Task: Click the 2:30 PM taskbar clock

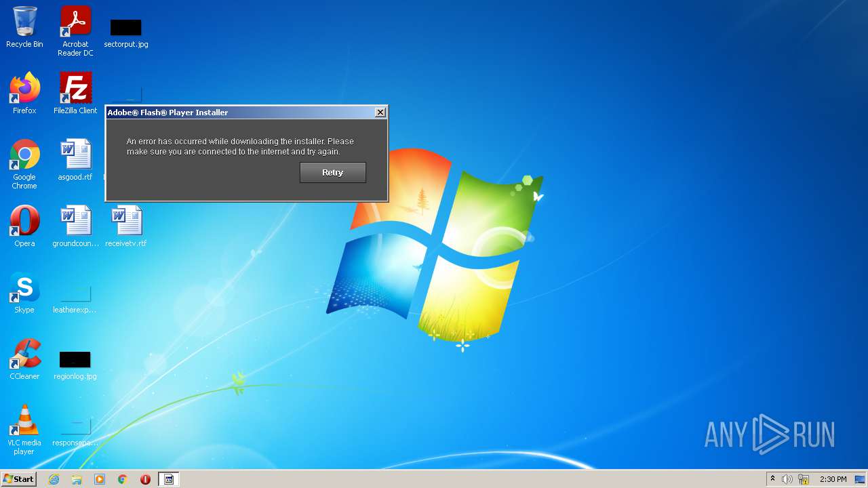Action: coord(833,479)
